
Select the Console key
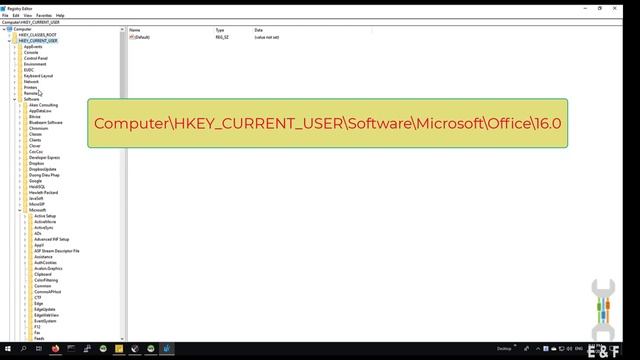(x=31, y=53)
